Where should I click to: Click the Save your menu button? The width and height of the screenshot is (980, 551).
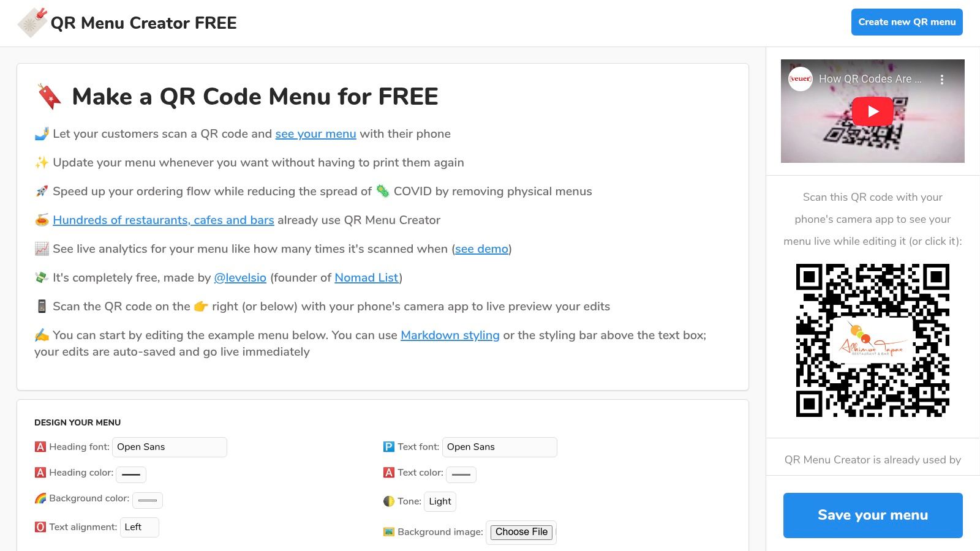873,515
